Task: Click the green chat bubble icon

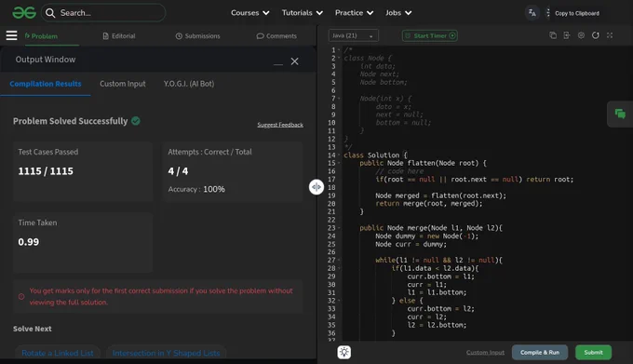Action: coord(620,114)
